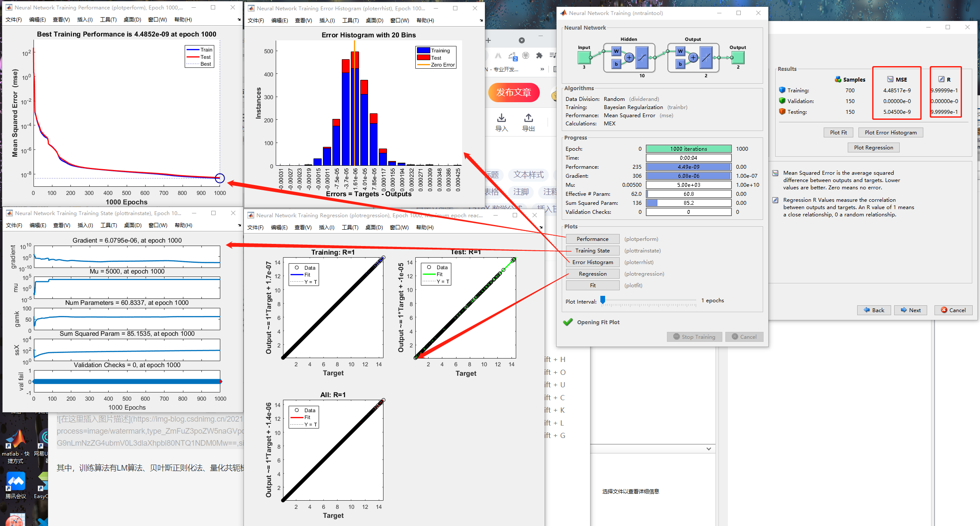Open 工具(T) menu in Error Histogram window
The image size is (980, 526).
point(350,21)
